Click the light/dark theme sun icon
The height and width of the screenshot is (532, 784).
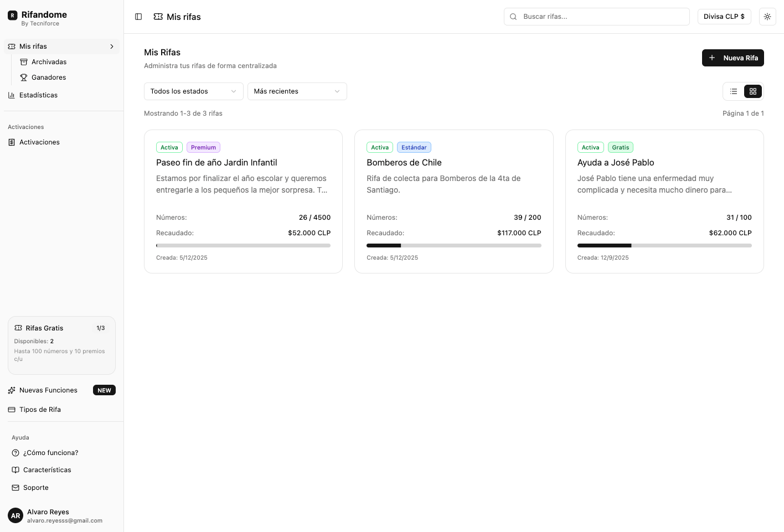point(767,17)
